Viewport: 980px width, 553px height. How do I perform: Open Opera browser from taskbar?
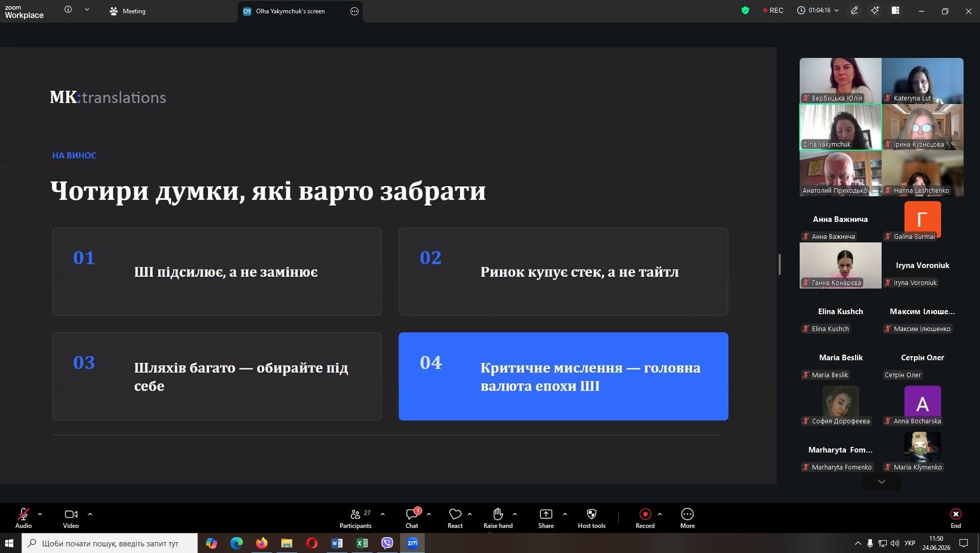click(311, 543)
